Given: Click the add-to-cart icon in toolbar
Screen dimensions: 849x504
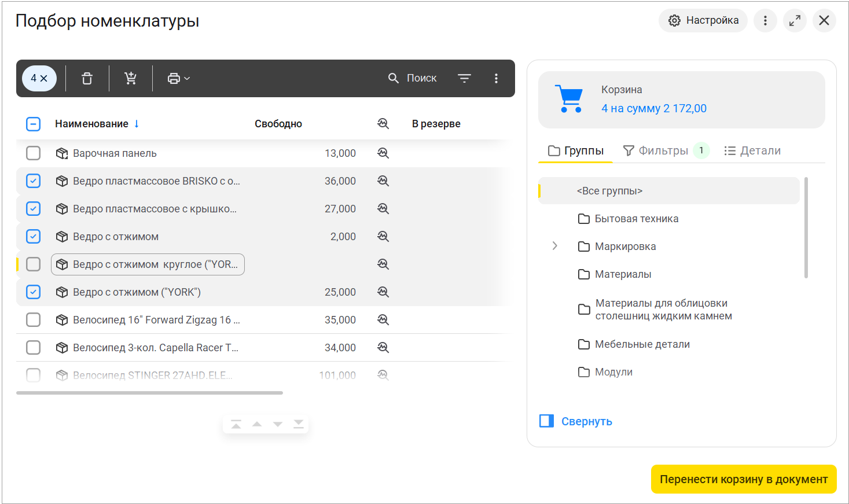Looking at the screenshot, I should coord(131,78).
